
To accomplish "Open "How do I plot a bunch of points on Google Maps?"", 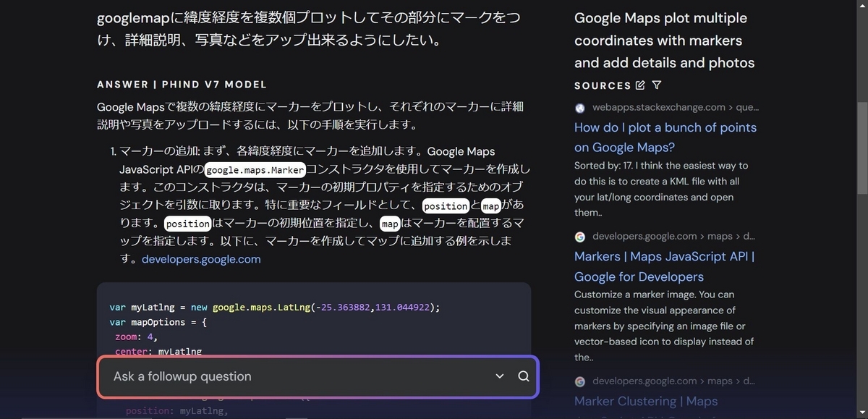I will 665,137.
